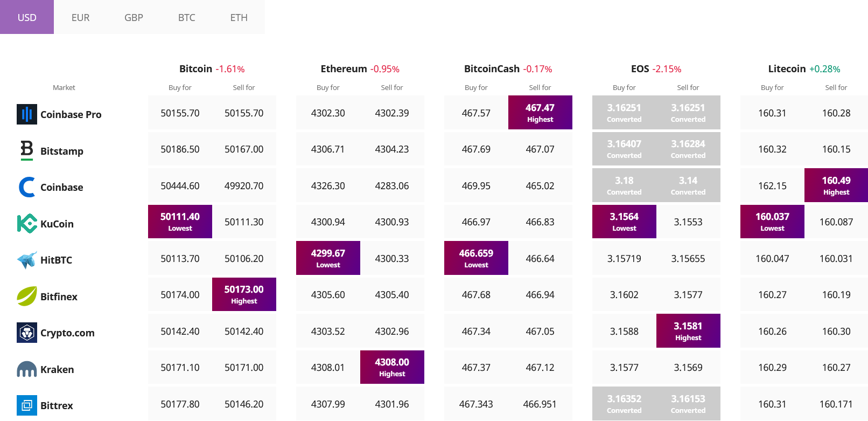Viewport: 868px width, 421px height.
Task: Click the Crypto.com logo icon
Action: pyautogui.click(x=27, y=333)
